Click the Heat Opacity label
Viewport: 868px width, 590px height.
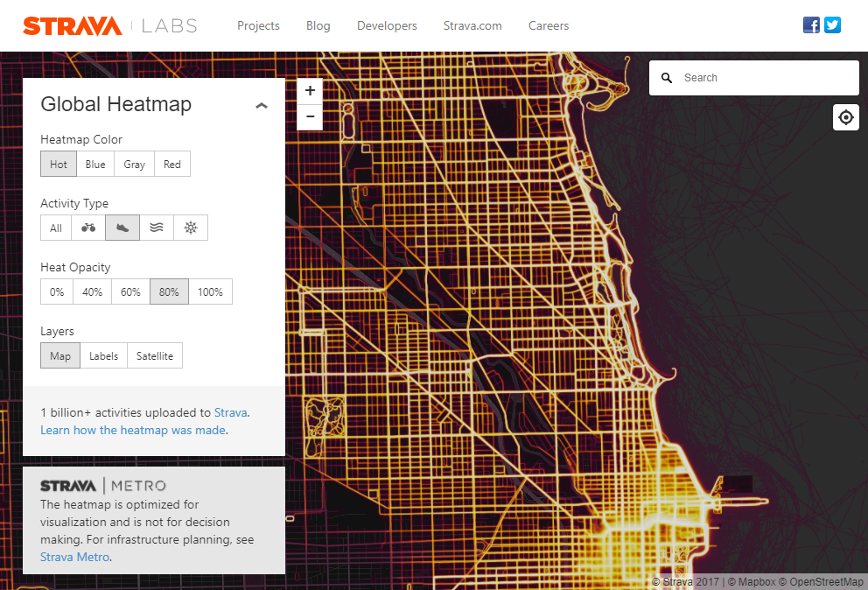(x=75, y=268)
